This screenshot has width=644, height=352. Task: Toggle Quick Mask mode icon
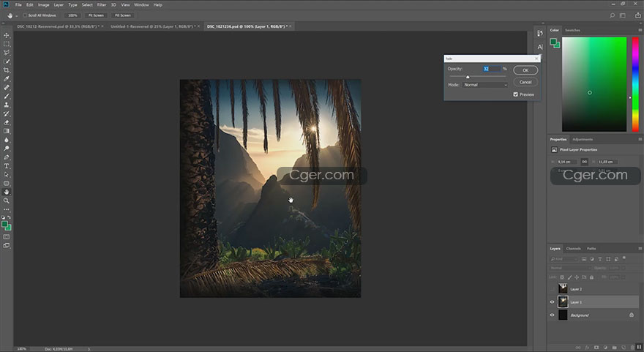click(6, 237)
